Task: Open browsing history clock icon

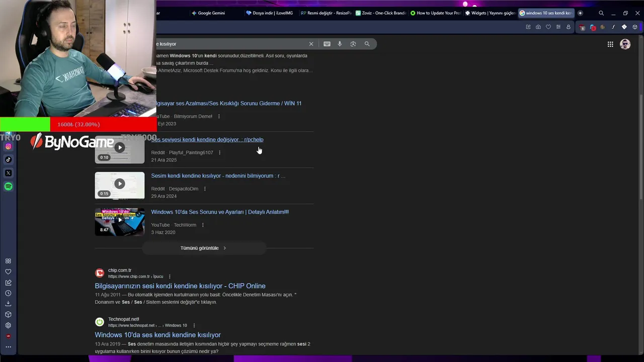Action: click(x=8, y=293)
